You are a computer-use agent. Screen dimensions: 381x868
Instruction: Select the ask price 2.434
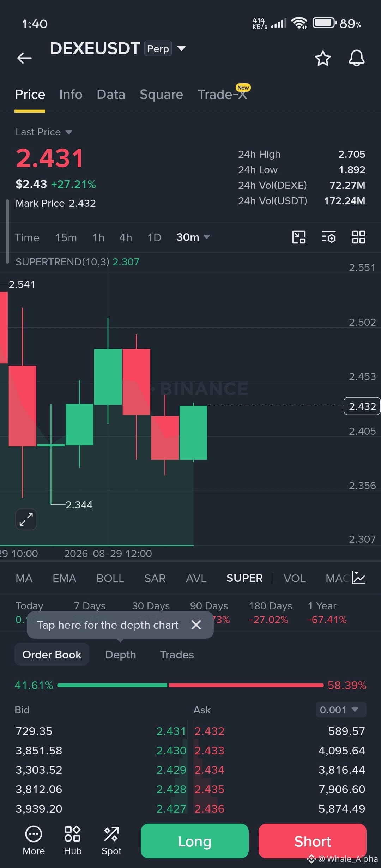pos(210,770)
